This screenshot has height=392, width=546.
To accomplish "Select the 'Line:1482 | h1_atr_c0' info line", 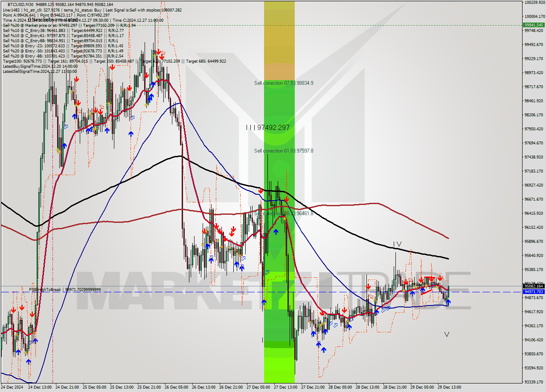I will [92, 10].
